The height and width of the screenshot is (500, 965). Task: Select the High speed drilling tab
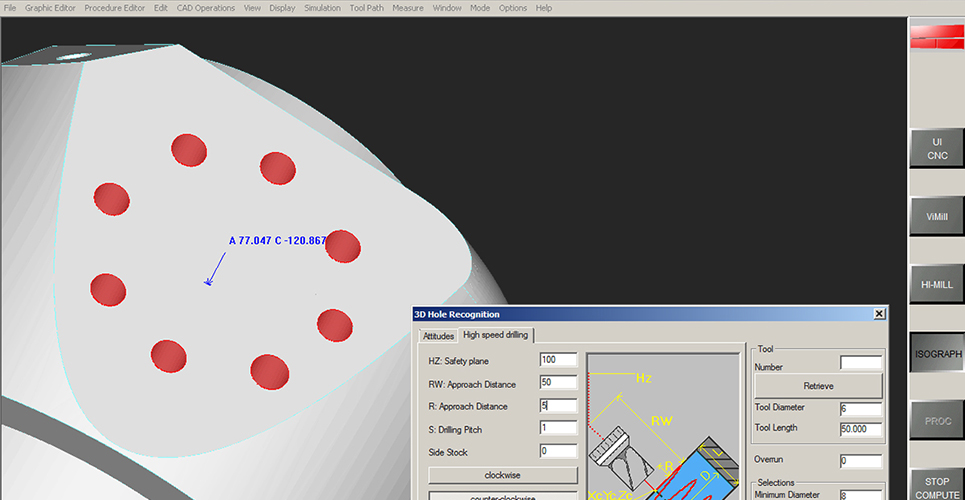click(496, 335)
